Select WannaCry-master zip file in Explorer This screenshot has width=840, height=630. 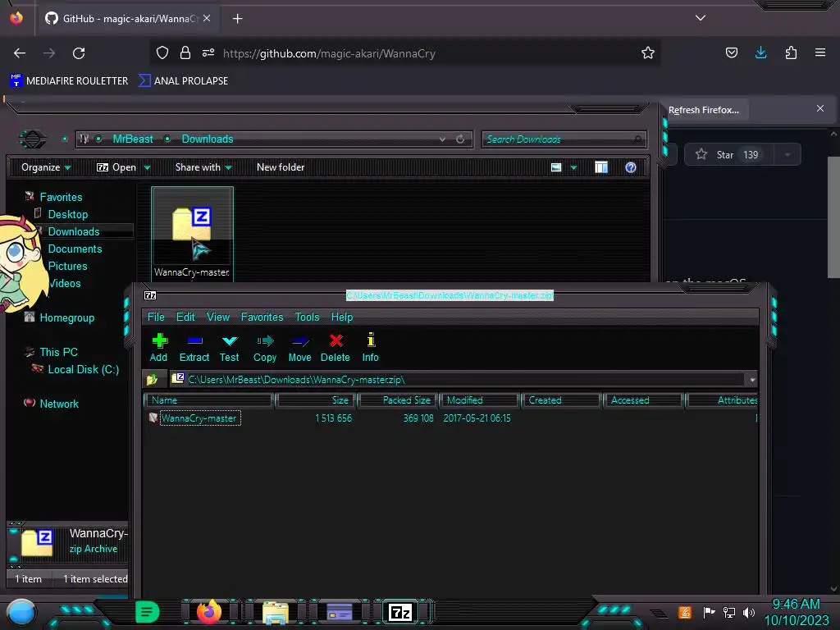[x=192, y=234]
